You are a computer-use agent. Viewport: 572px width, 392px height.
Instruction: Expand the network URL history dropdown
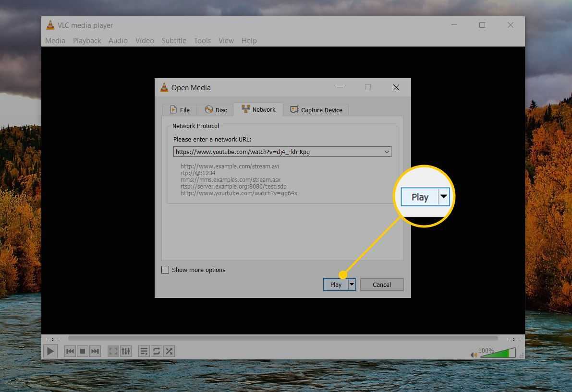pos(387,152)
